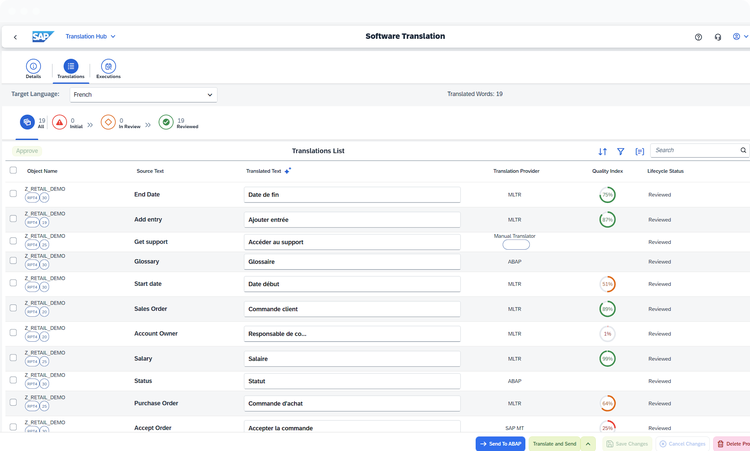Screen dimensions: 750x451
Task: Open the Details tab
Action: pos(33,69)
